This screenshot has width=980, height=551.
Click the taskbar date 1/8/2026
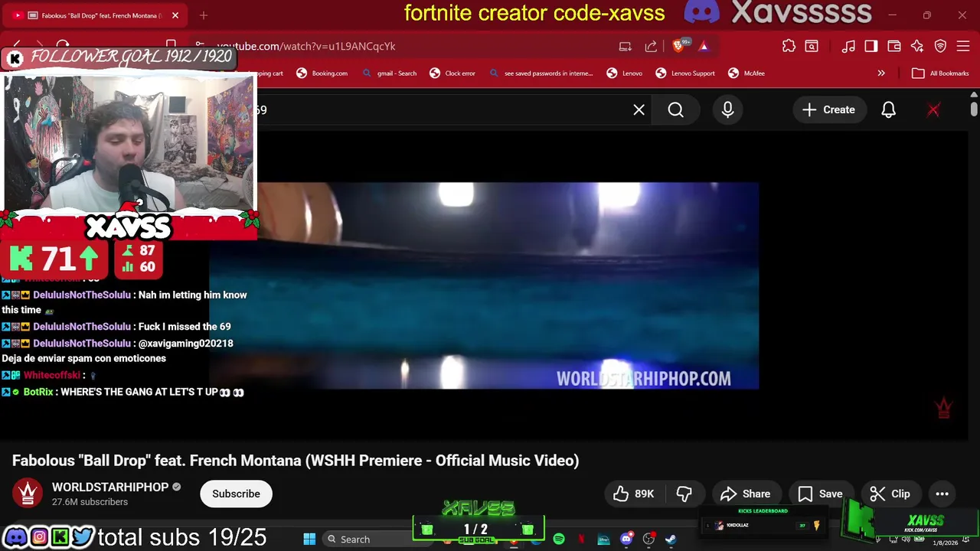946,543
